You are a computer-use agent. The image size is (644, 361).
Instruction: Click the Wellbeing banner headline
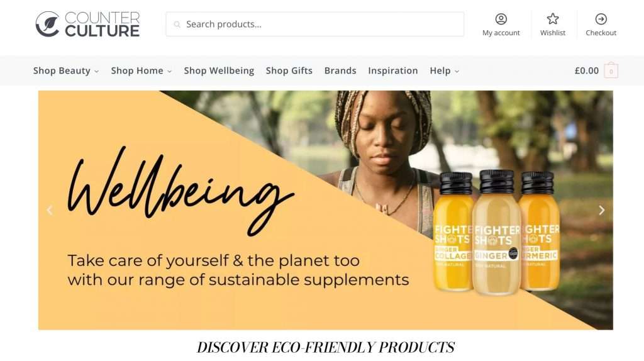pos(180,191)
